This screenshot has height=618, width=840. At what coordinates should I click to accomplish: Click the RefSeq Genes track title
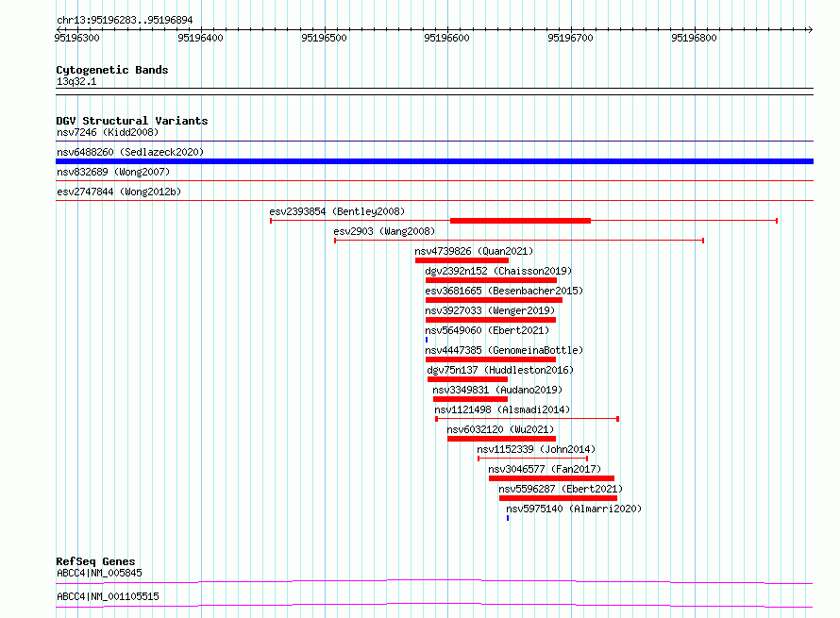coord(95,561)
